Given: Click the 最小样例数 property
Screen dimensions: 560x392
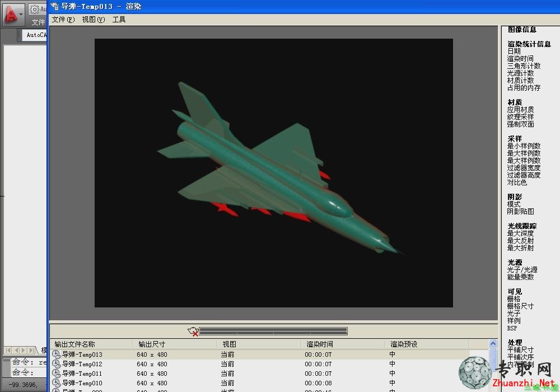Looking at the screenshot, I should coord(524,146).
